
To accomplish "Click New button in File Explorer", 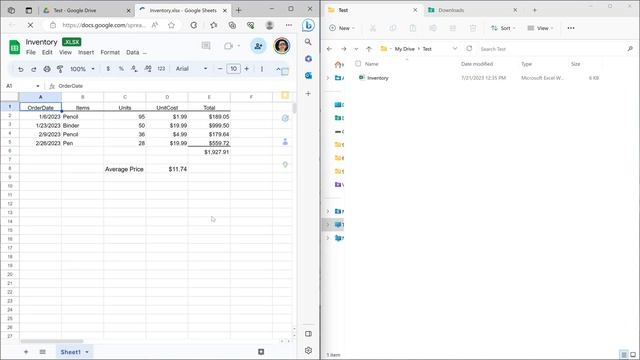I will (342, 28).
